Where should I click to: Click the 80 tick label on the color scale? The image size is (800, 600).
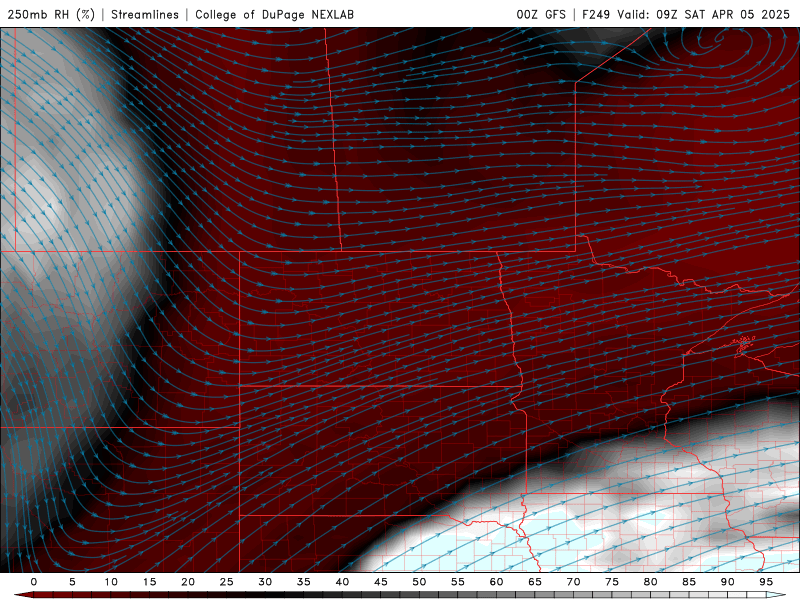[x=650, y=582]
